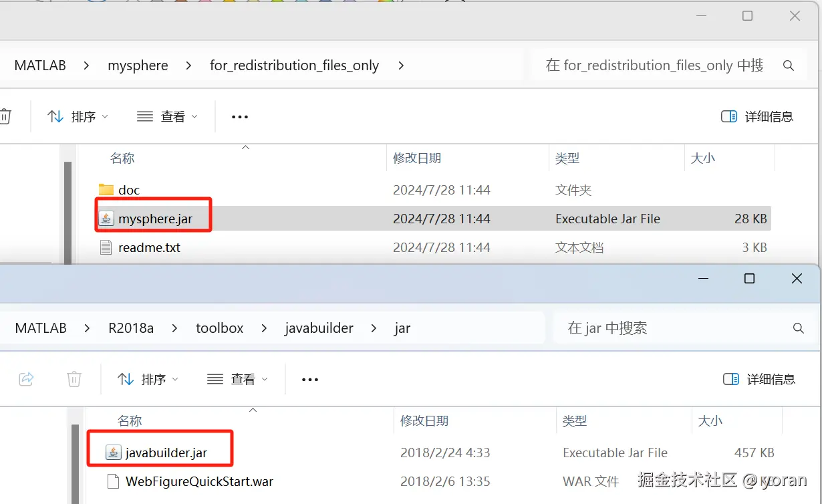
Task: Sort by 大小 column in jar window
Action: pos(710,421)
